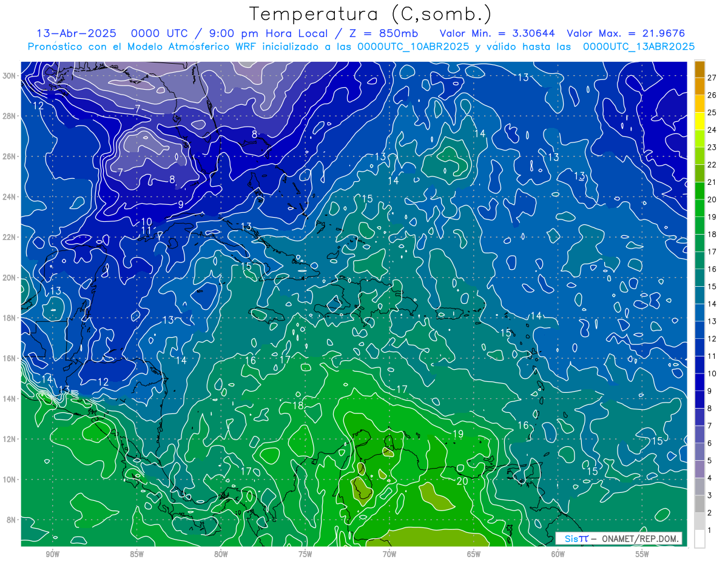Viewport: 728px width, 562px height.
Task: Click the colorbar scale label 21
Action: [x=712, y=182]
